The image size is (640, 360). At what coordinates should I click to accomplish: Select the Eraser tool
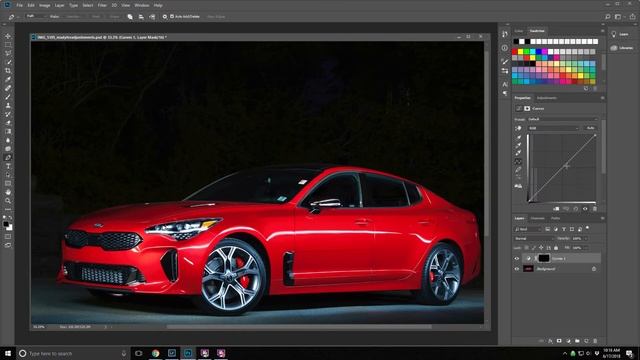8,123
